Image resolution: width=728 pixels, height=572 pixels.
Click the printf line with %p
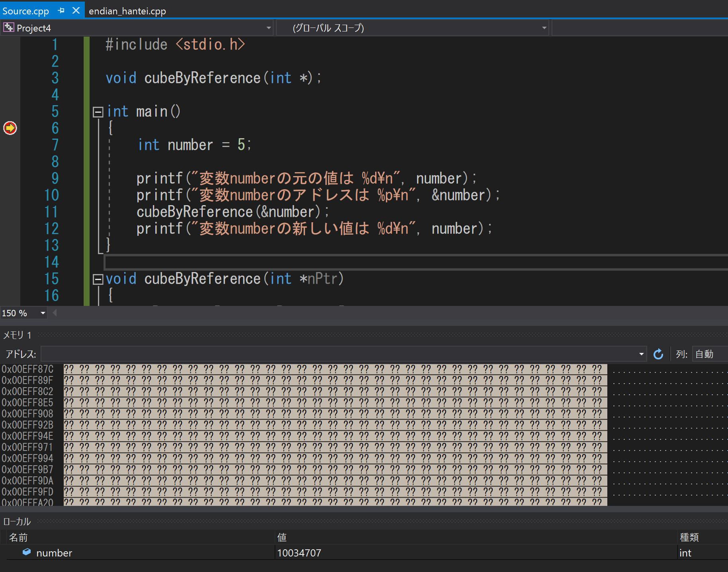pyautogui.click(x=318, y=195)
